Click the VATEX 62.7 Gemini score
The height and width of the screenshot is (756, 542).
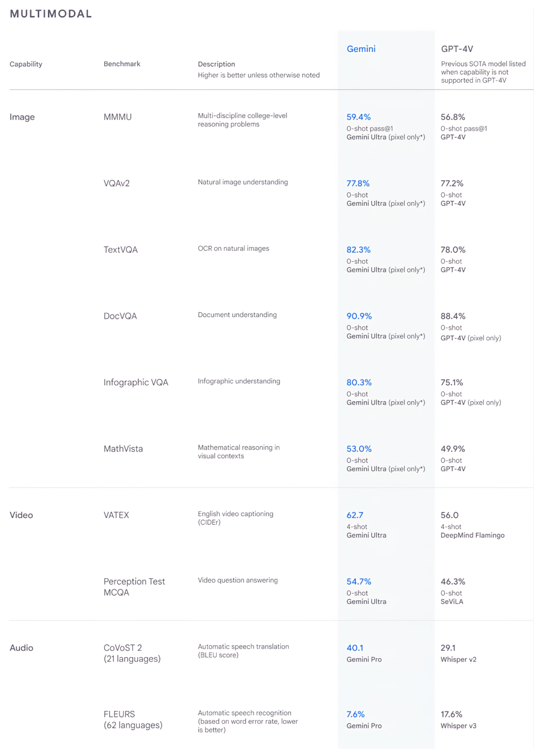355,515
